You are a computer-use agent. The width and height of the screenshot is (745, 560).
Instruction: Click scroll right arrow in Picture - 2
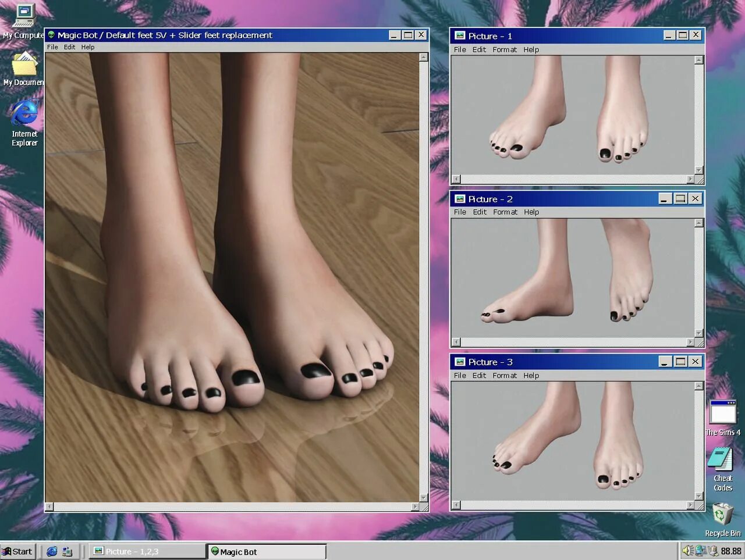(690, 342)
